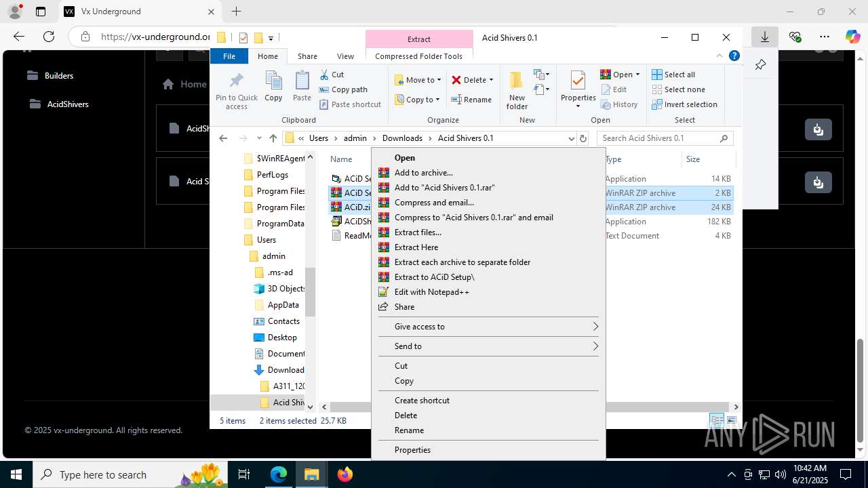The width and height of the screenshot is (868, 488).
Task: Open Firefox from the taskbar
Action: [345, 474]
